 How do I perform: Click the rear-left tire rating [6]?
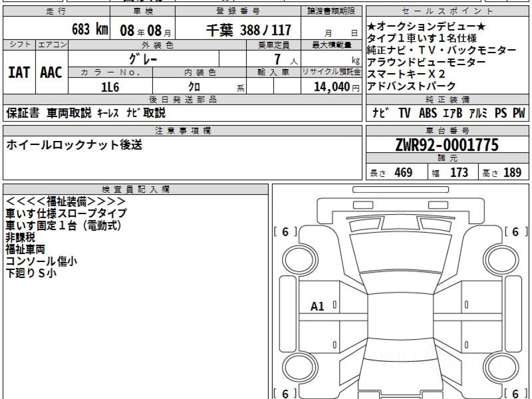[x=285, y=393]
